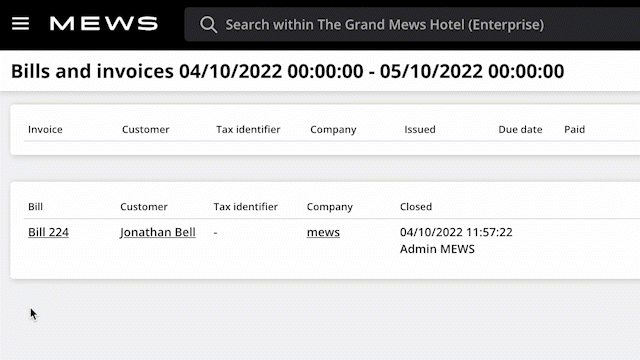Screen dimensions: 640x360
Task: Click the Tax identifier header in the invoice table
Action: 248,129
